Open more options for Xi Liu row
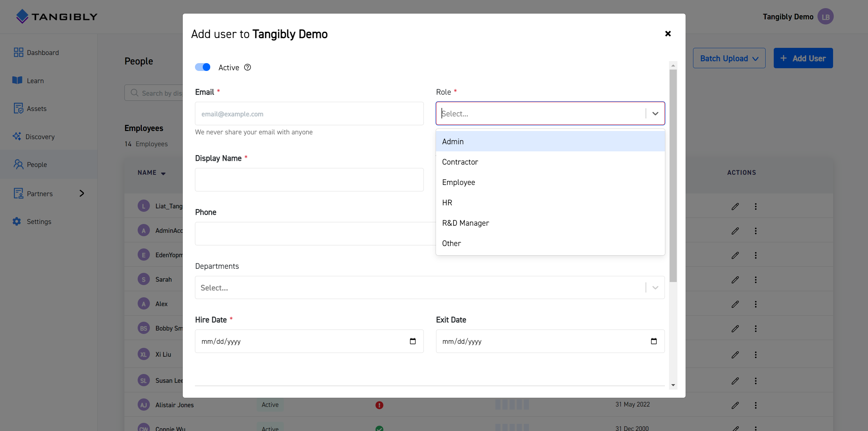Viewport: 868px width, 431px height. (755, 355)
